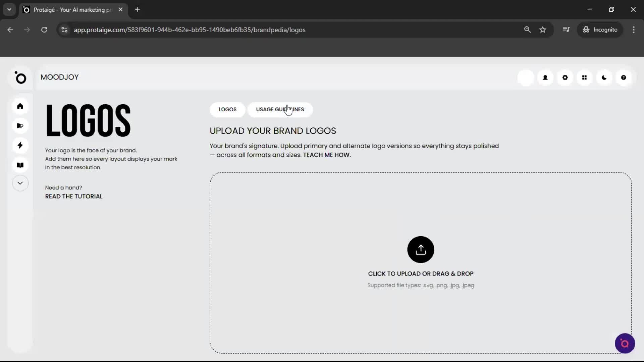Expand the chevron at the sidebar bottom
This screenshot has height=362, width=644.
[20, 183]
